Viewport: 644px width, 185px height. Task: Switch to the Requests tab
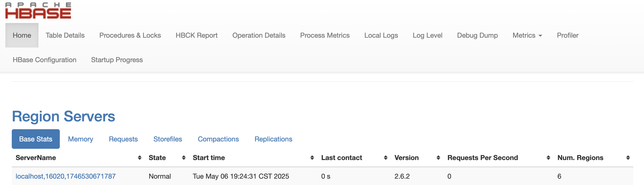123,139
